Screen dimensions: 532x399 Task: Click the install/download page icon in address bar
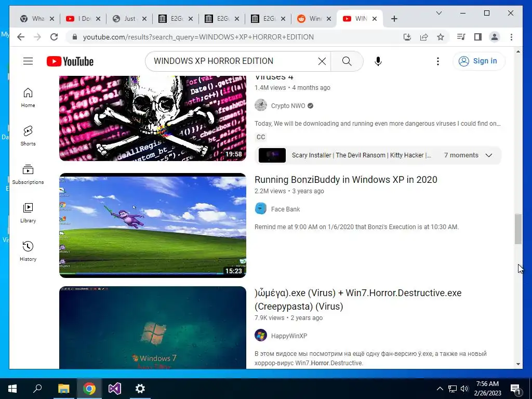pyautogui.click(x=407, y=37)
